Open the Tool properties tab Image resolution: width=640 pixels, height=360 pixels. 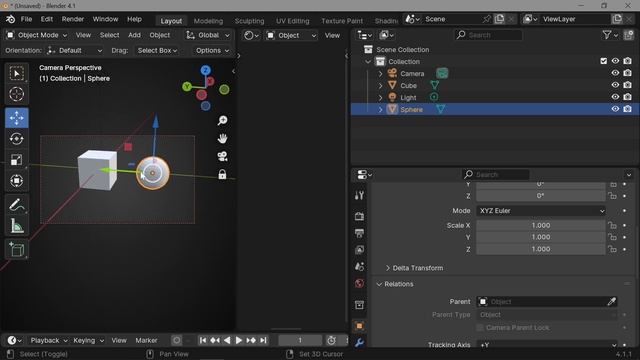pos(359,196)
